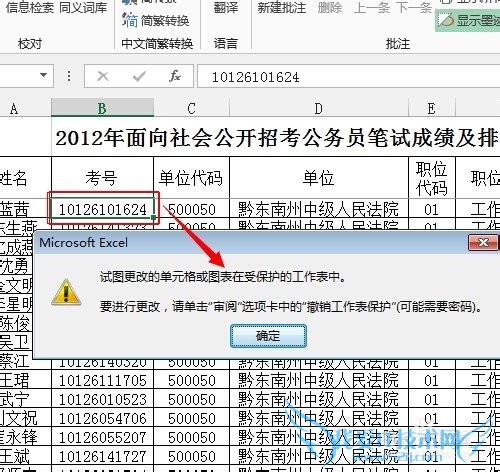The width and height of the screenshot is (500, 472).
Task: Select cell 10126055207
Action: pyautogui.click(x=103, y=437)
